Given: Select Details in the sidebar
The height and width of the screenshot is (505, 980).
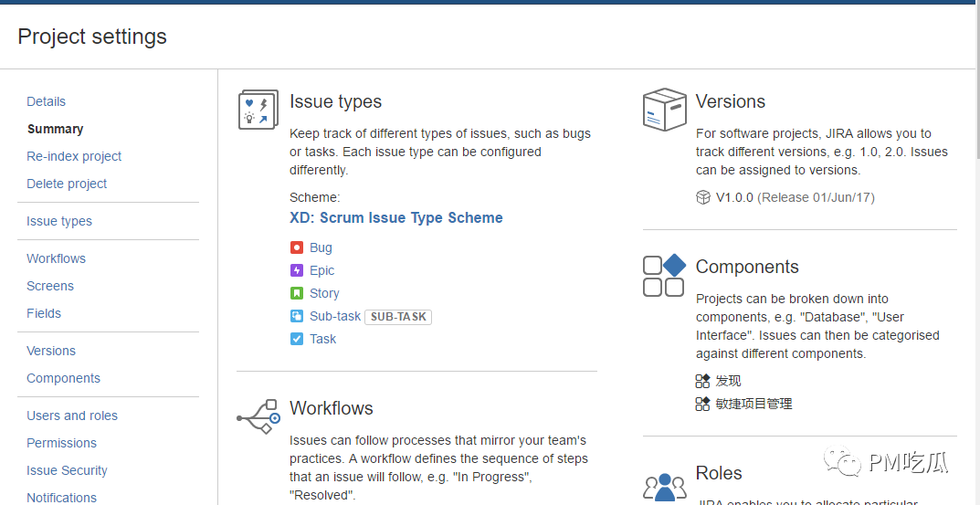Looking at the screenshot, I should tap(47, 101).
